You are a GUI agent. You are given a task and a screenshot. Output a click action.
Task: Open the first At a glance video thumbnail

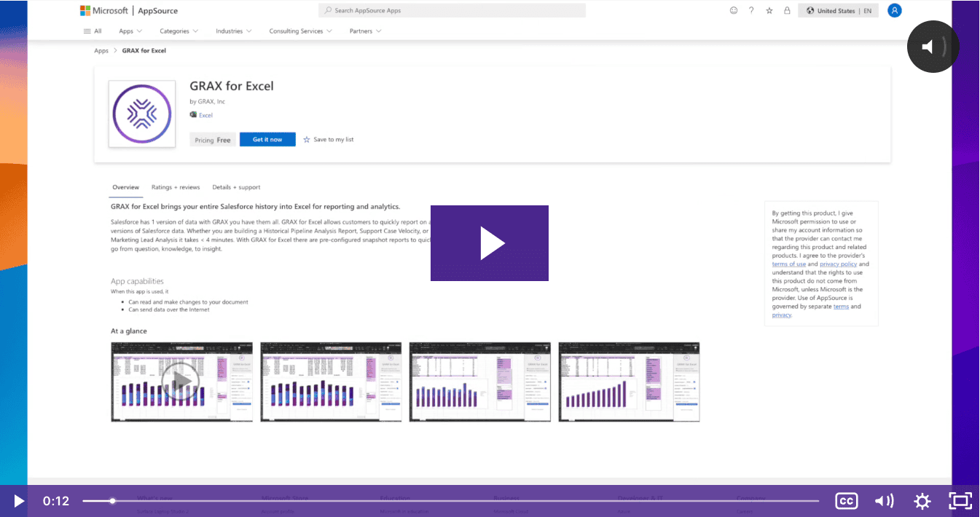pos(181,382)
